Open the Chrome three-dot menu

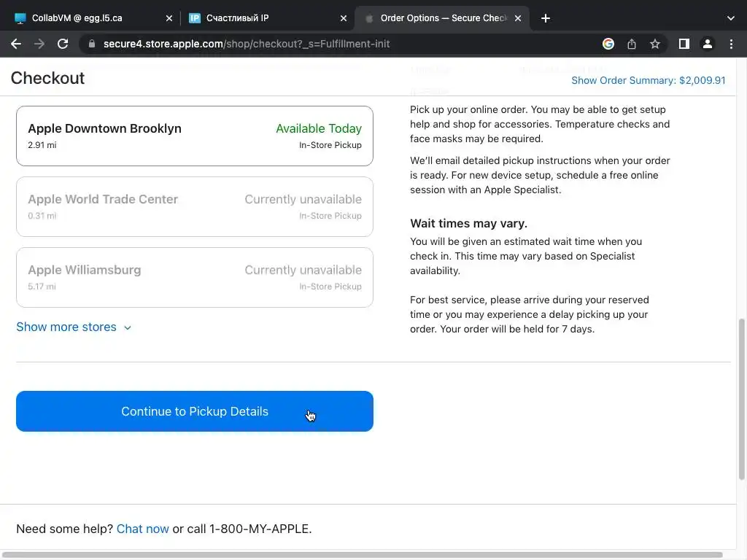tap(731, 44)
